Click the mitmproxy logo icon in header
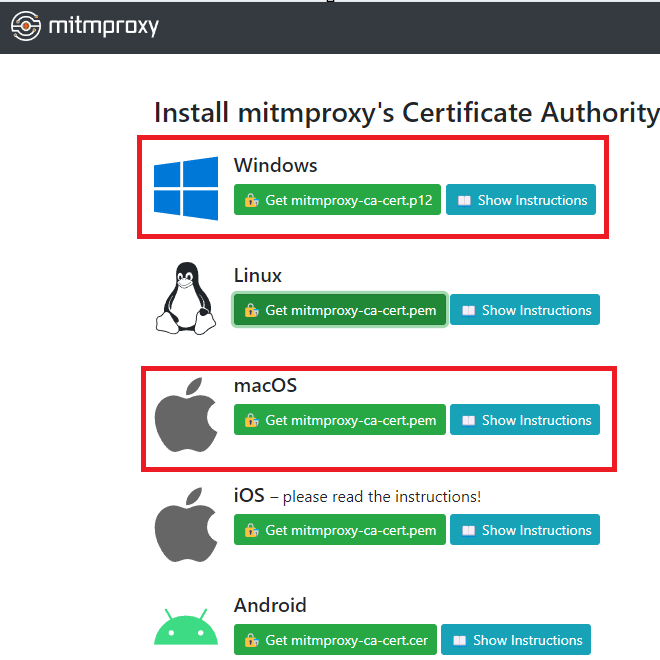Screen dimensions: 660x660 (26, 26)
